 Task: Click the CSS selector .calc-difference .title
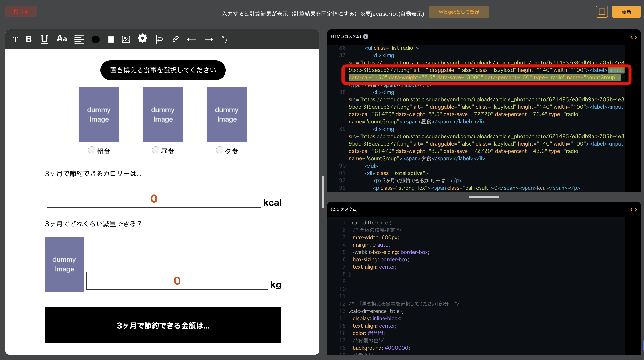(376, 311)
